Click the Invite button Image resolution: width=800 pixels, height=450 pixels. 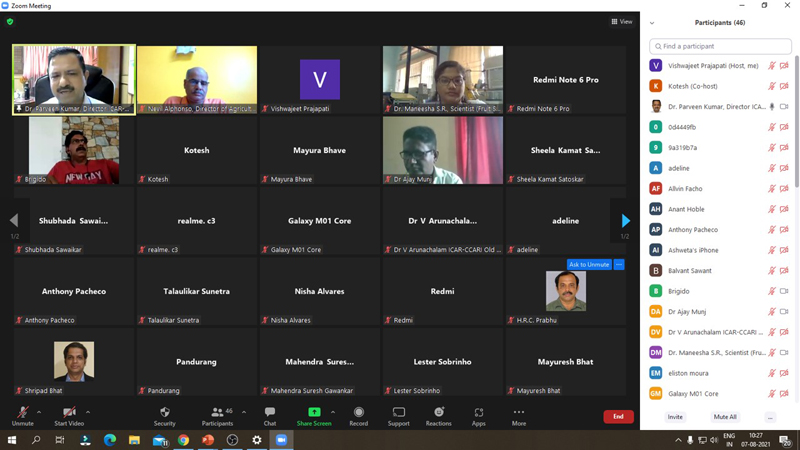[675, 417]
